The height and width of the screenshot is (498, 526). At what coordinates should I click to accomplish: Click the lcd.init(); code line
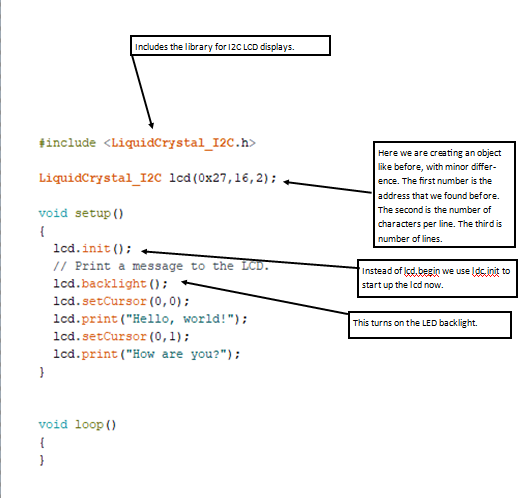coord(93,248)
